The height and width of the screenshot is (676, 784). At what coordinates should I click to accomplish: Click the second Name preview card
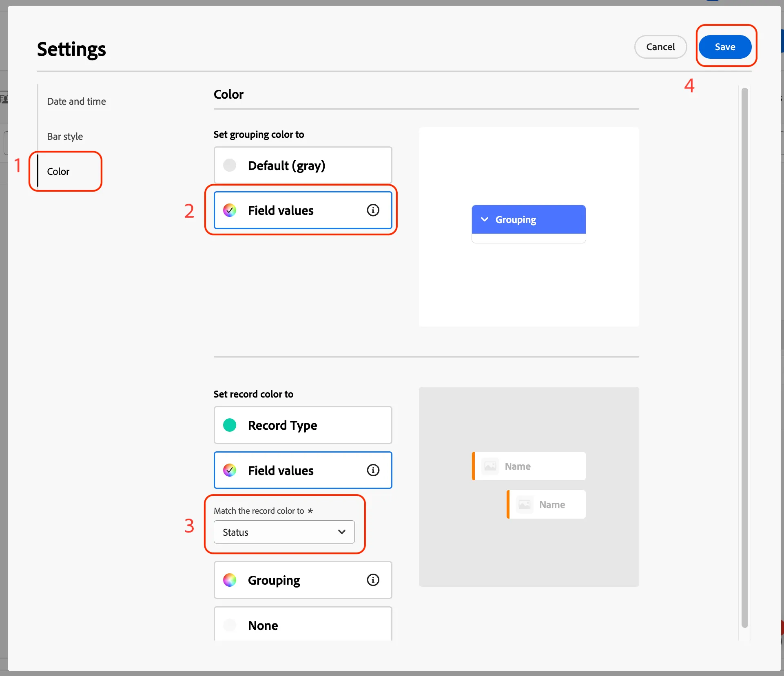(x=546, y=504)
